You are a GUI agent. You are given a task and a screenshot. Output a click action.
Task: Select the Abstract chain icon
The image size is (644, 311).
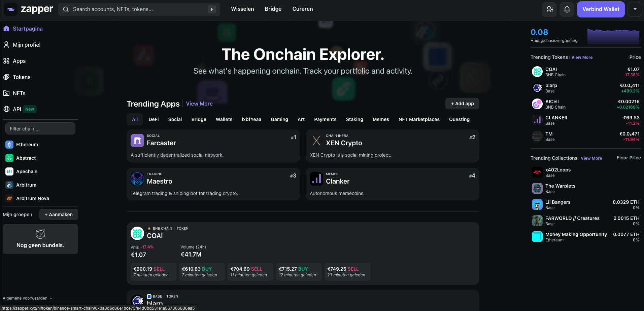pos(9,158)
